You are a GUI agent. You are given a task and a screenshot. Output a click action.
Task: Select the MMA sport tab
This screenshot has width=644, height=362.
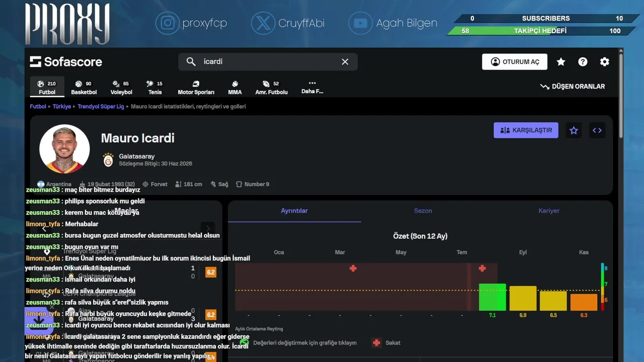tap(235, 87)
